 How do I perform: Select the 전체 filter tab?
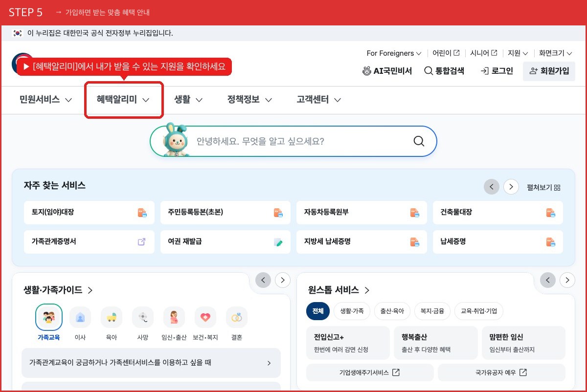tap(318, 311)
